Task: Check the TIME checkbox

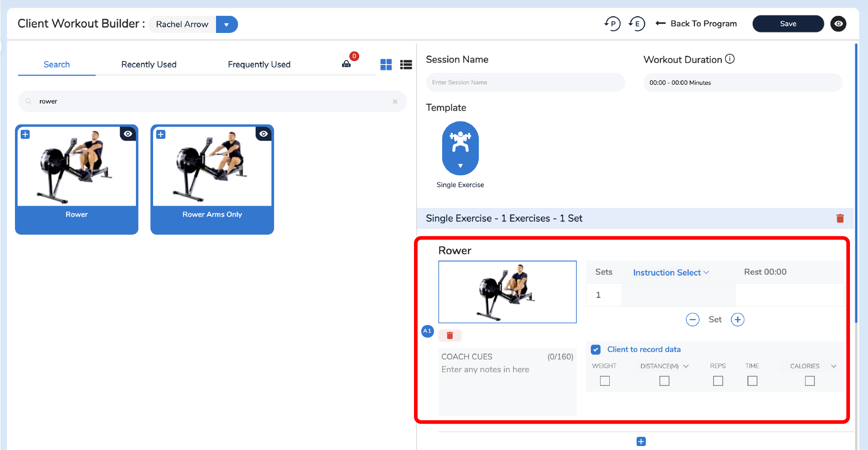Action: tap(752, 381)
